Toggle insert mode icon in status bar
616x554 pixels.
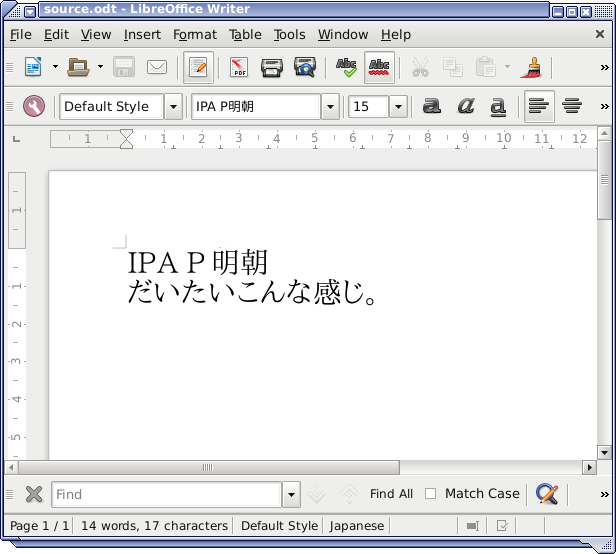click(x=473, y=526)
